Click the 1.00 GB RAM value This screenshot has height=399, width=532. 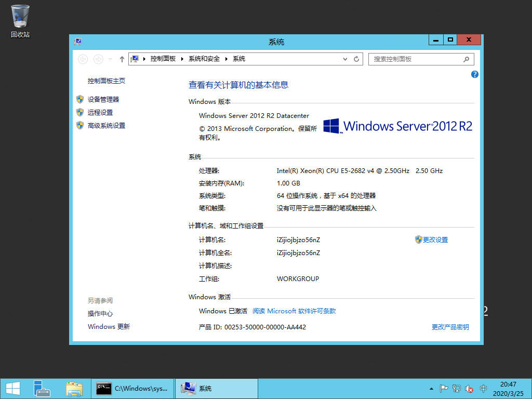(288, 183)
